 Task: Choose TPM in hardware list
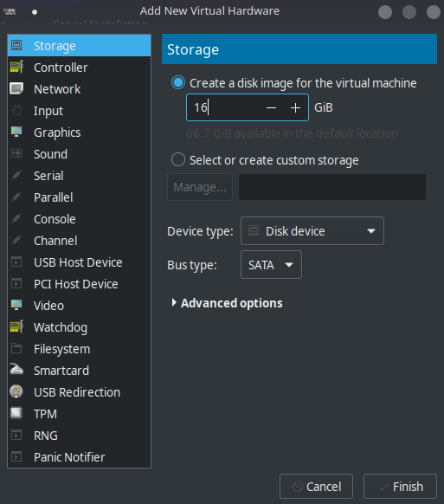(x=79, y=414)
